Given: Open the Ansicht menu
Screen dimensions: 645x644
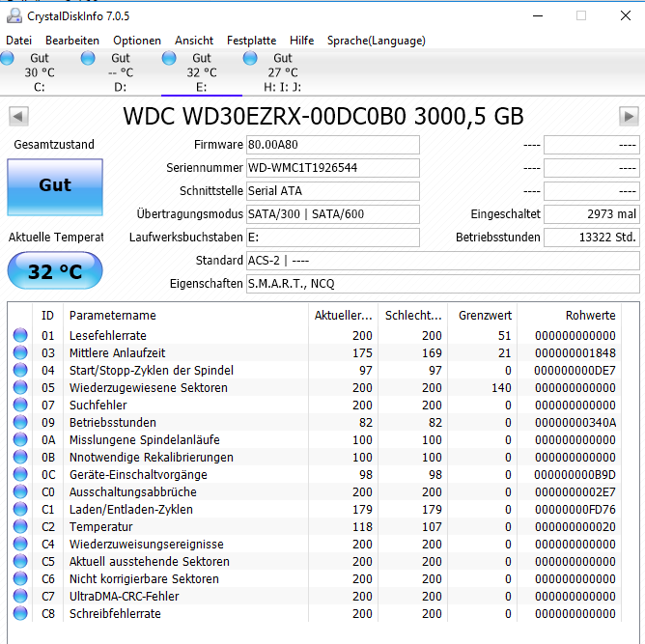Looking at the screenshot, I should [194, 41].
